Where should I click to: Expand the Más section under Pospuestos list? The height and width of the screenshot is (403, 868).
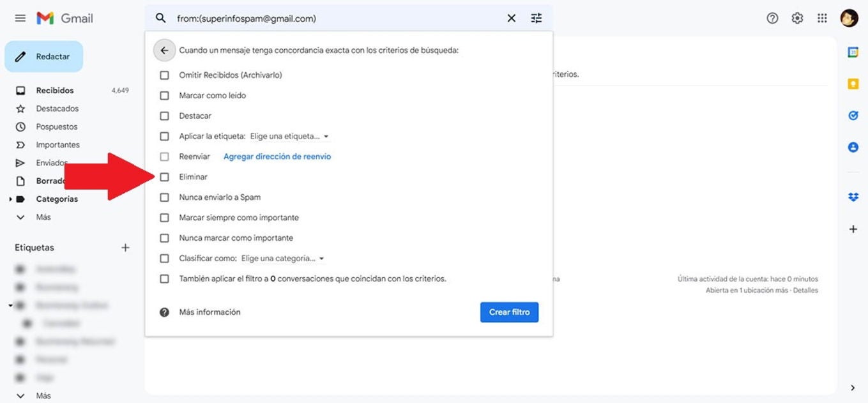pyautogui.click(x=43, y=217)
